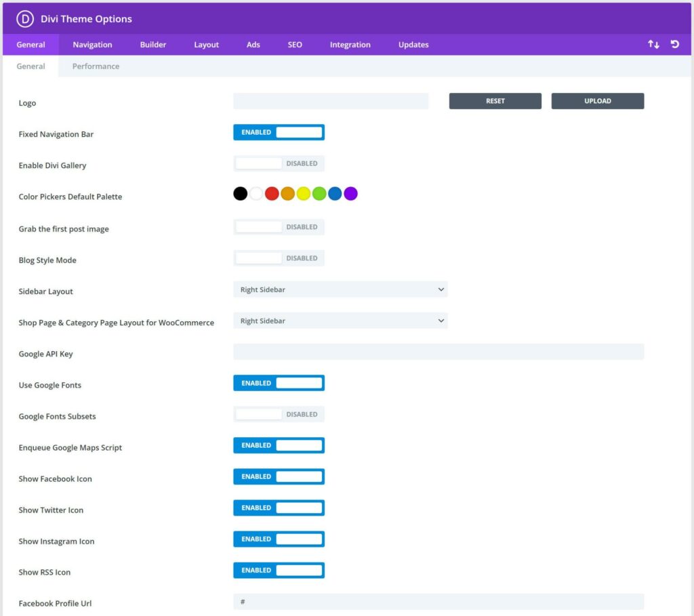The image size is (694, 616).
Task: Switch to the Builder tab
Action: pyautogui.click(x=153, y=45)
